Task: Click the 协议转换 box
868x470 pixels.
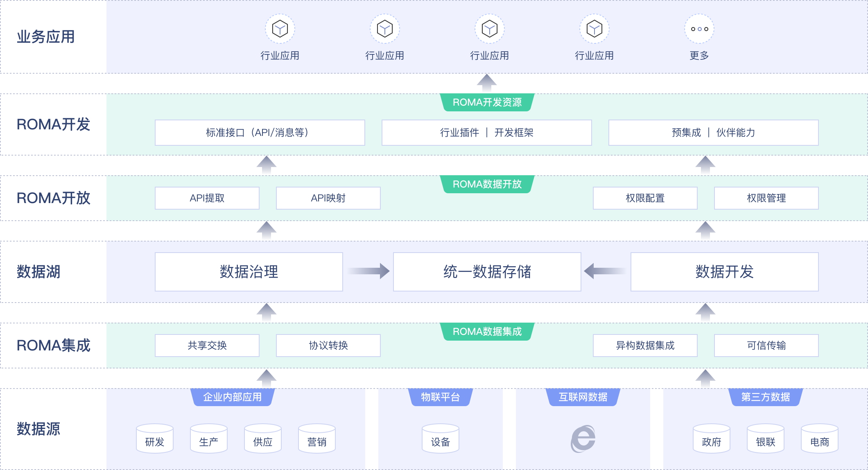Action: tap(328, 346)
